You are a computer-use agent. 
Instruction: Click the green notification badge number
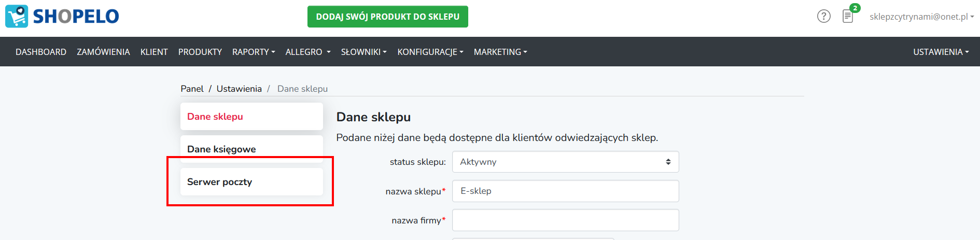pyautogui.click(x=855, y=8)
